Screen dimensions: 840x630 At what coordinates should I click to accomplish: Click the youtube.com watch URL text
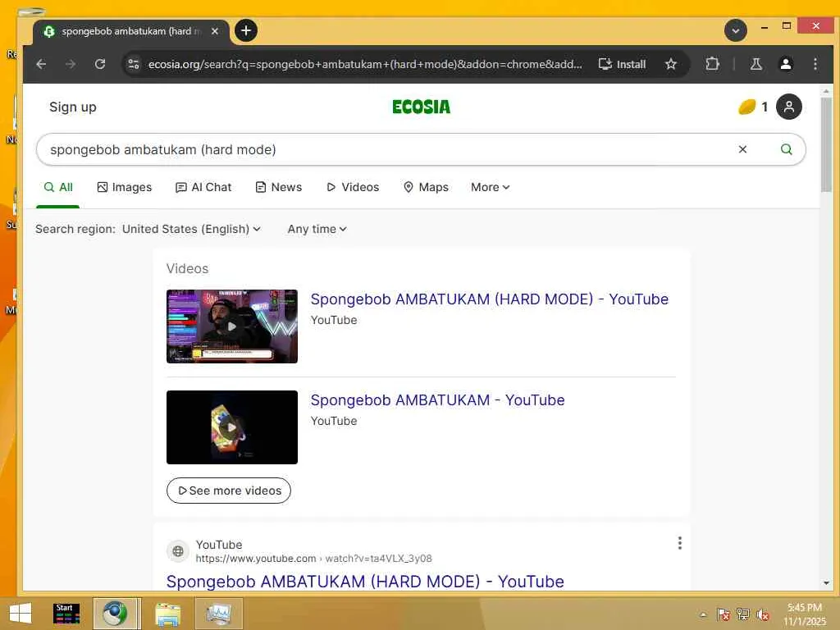pyautogui.click(x=313, y=559)
